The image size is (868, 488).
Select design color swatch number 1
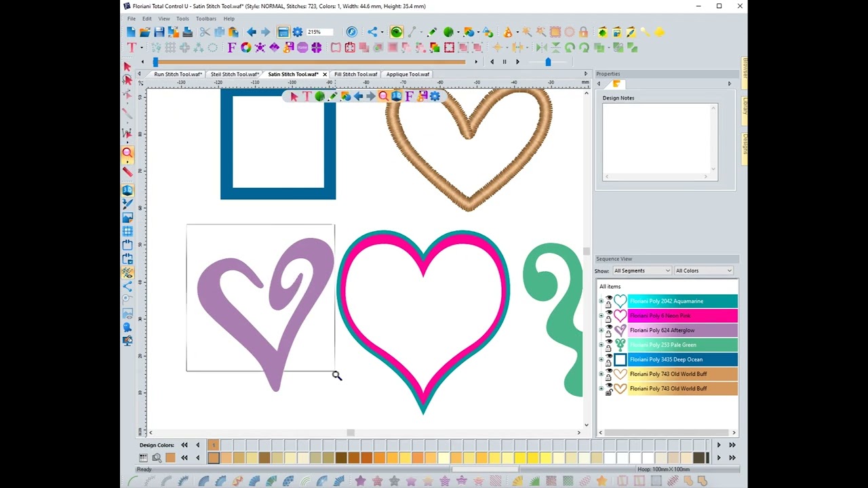point(214,445)
